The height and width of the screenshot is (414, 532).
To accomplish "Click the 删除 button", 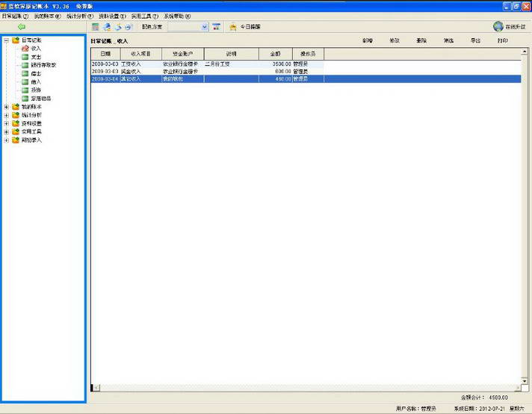I will [421, 40].
